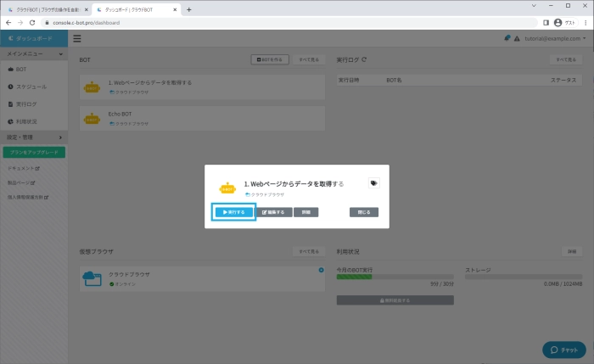Click the yellow robot icon in dialog
Screen dimensions: 594x364
pyautogui.click(x=227, y=187)
